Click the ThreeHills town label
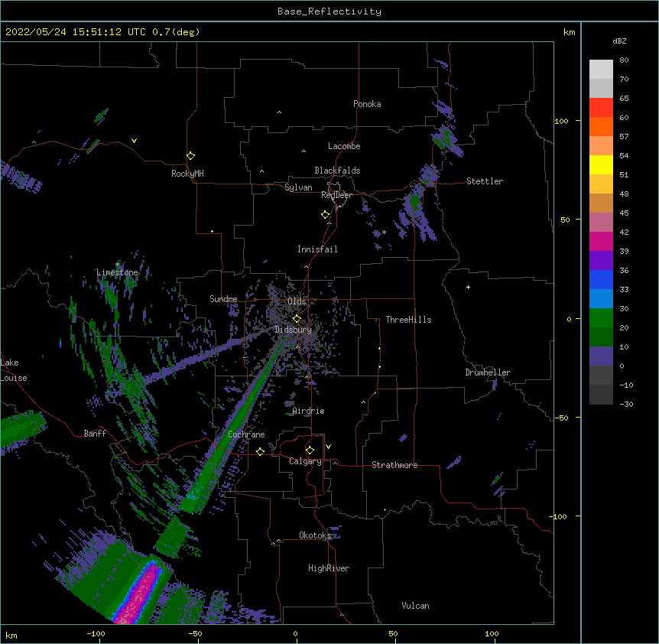Viewport: 659px width, 644px height. tap(408, 320)
